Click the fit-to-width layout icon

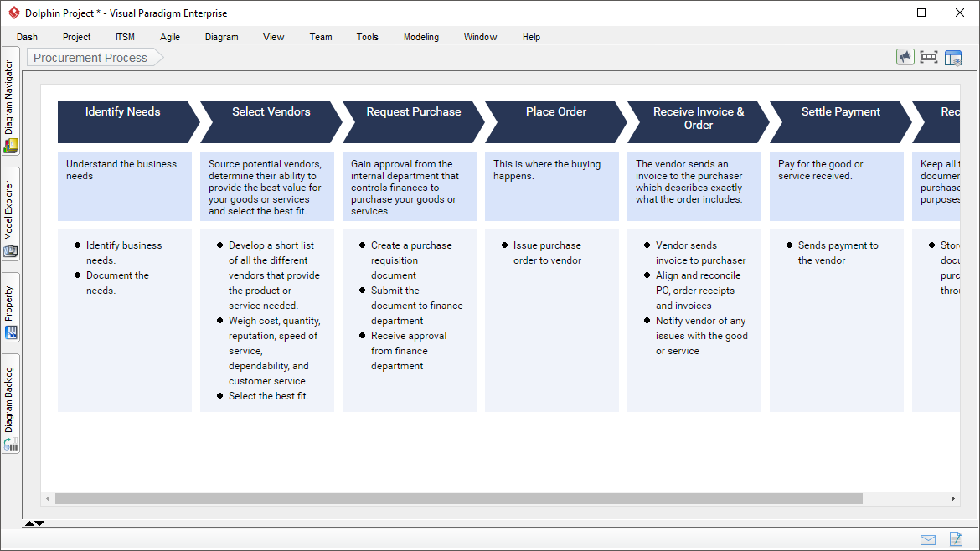tap(929, 58)
